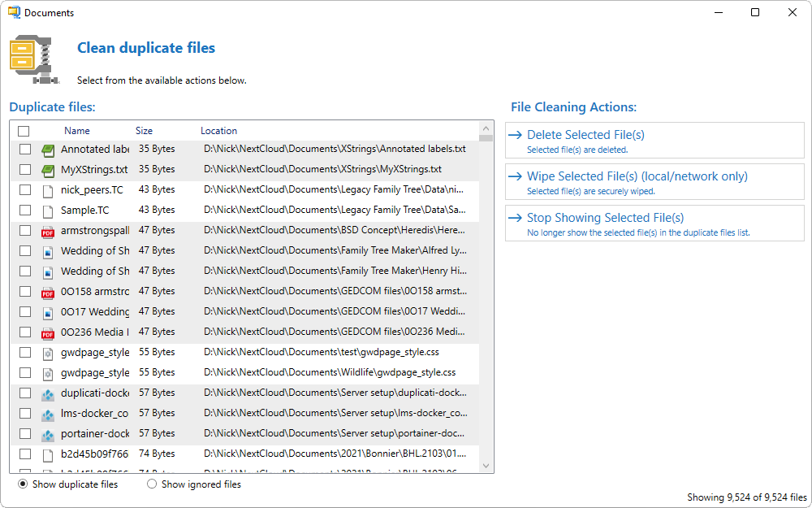The image size is (812, 508).
Task: Click the PDF icon for 0O236 Media file
Action: coord(48,332)
